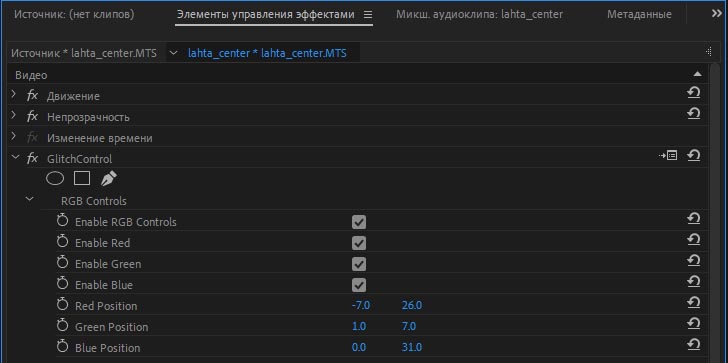
Task: Toggle fx switch for Движение effect
Action: point(32,96)
